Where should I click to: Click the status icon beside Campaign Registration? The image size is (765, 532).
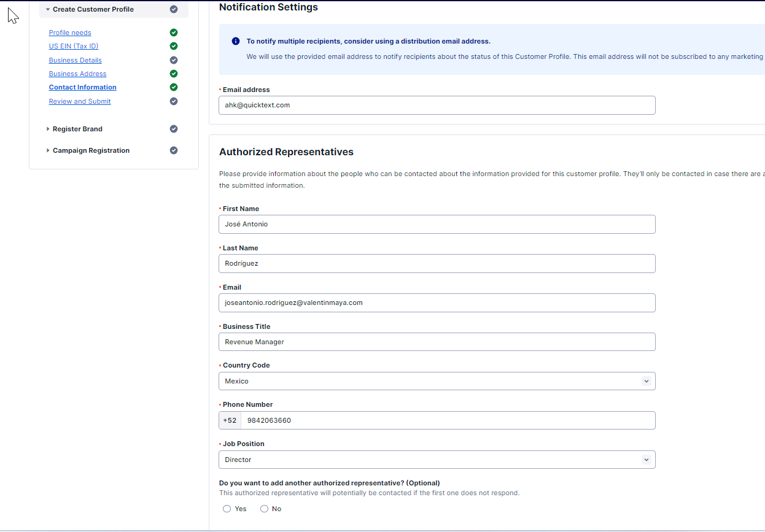[174, 150]
